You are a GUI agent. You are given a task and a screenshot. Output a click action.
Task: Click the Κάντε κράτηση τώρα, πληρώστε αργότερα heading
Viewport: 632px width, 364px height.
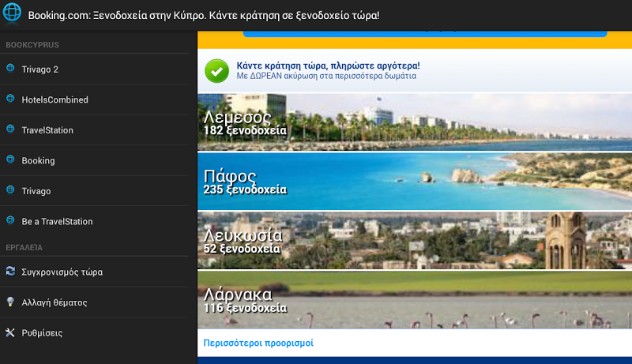click(x=328, y=66)
